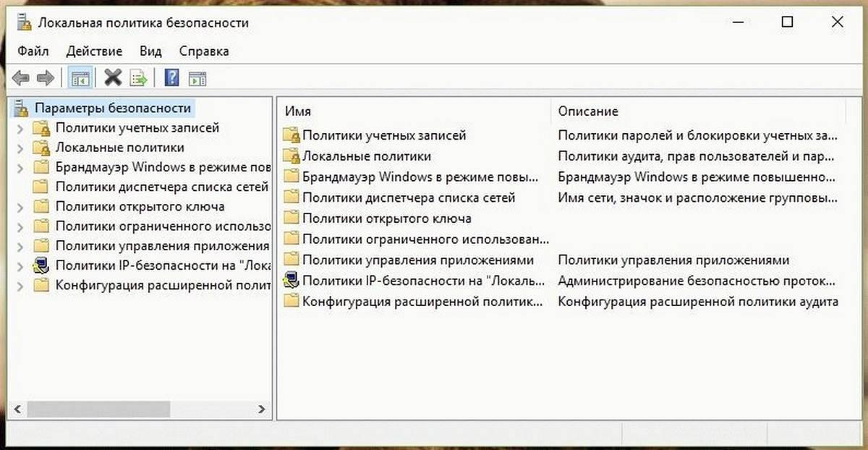This screenshot has height=450, width=868.
Task: Click Конфигурация расширенной политики icon in list
Action: [x=292, y=302]
